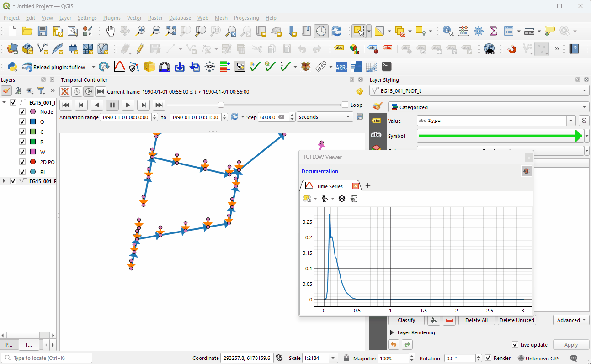Toggle the Loop checkbox
The width and height of the screenshot is (591, 364).
(345, 105)
